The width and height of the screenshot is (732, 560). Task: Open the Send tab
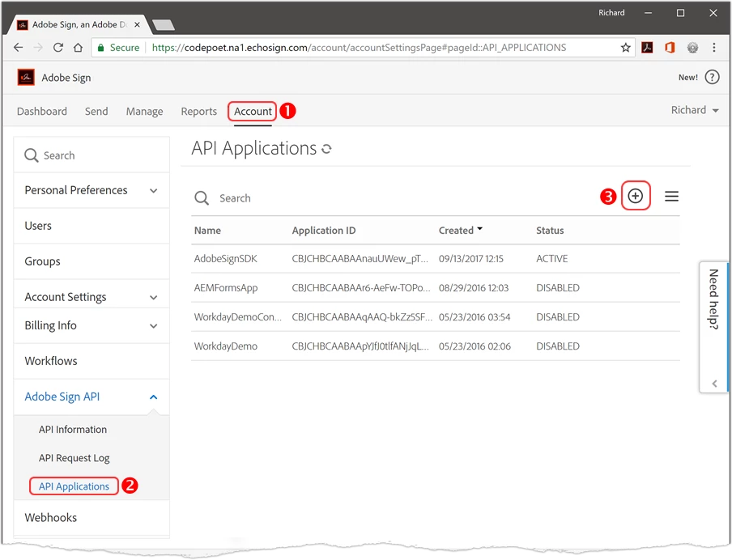pyautogui.click(x=96, y=112)
